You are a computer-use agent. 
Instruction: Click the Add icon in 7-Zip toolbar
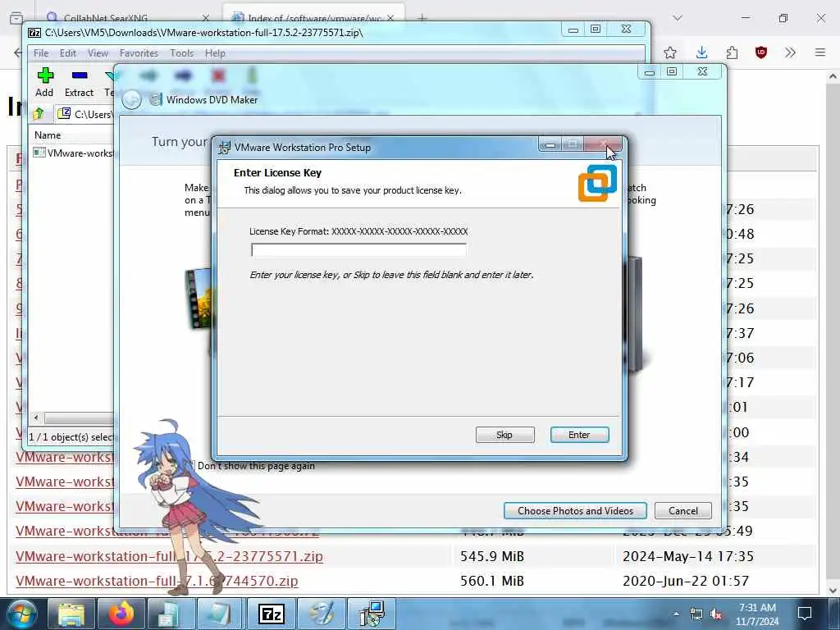pos(44,82)
